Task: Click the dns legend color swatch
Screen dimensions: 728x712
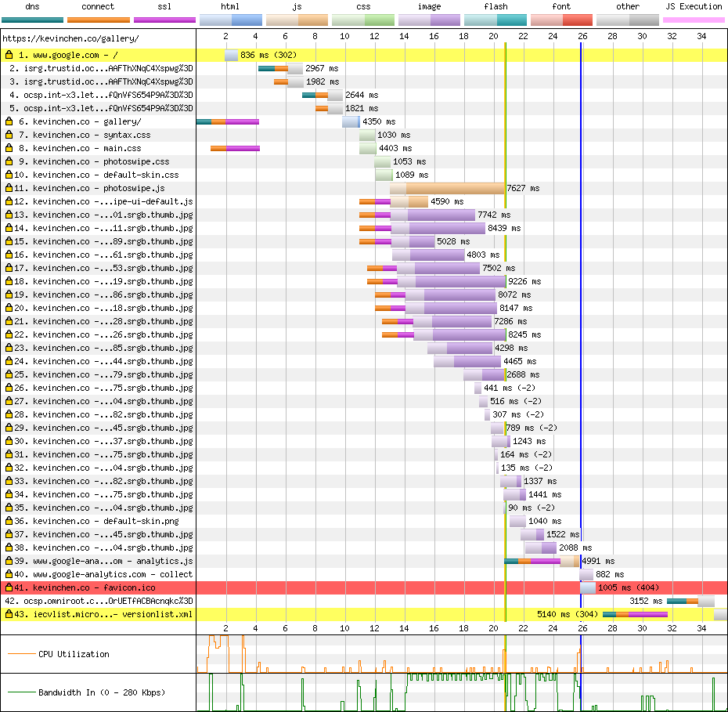Action: point(31,20)
